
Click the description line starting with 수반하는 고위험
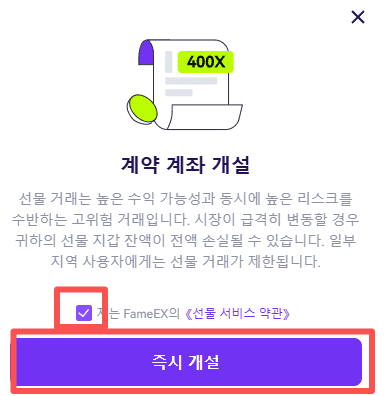point(185,219)
